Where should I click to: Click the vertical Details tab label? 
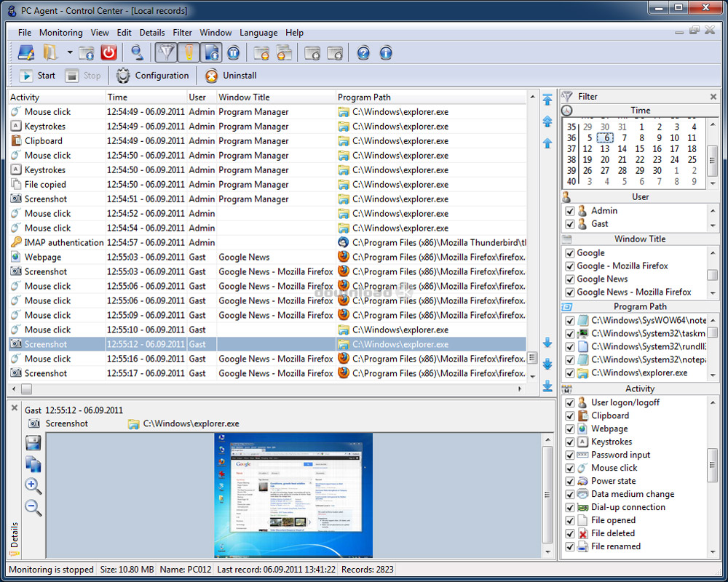click(15, 535)
